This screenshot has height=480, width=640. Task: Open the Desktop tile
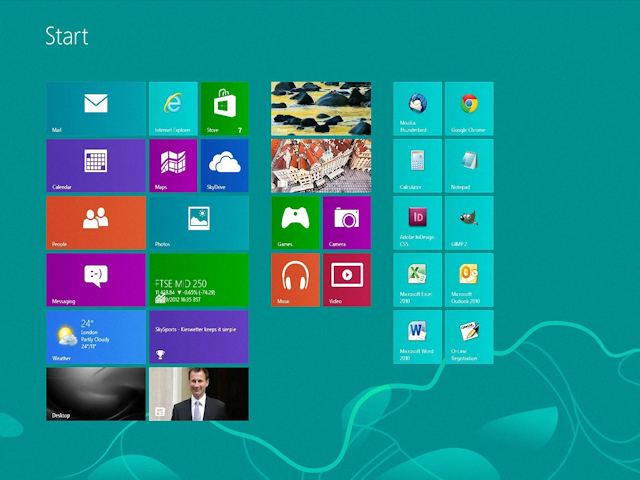[x=96, y=393]
